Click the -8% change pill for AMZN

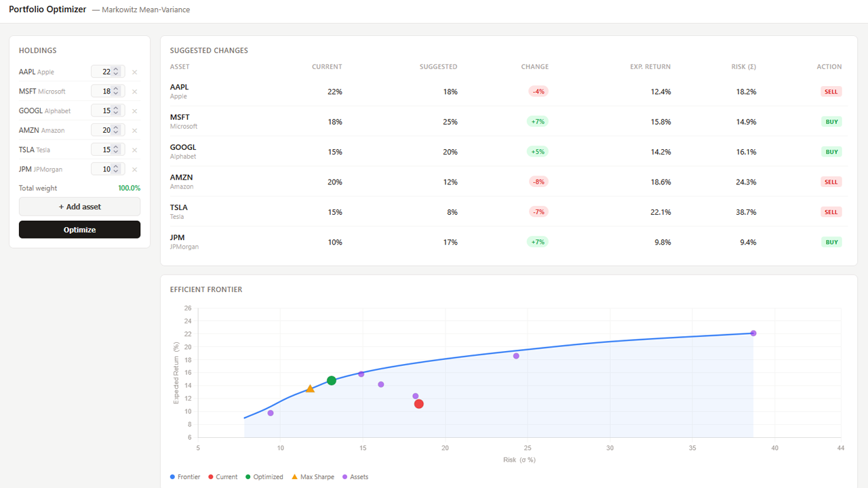539,182
